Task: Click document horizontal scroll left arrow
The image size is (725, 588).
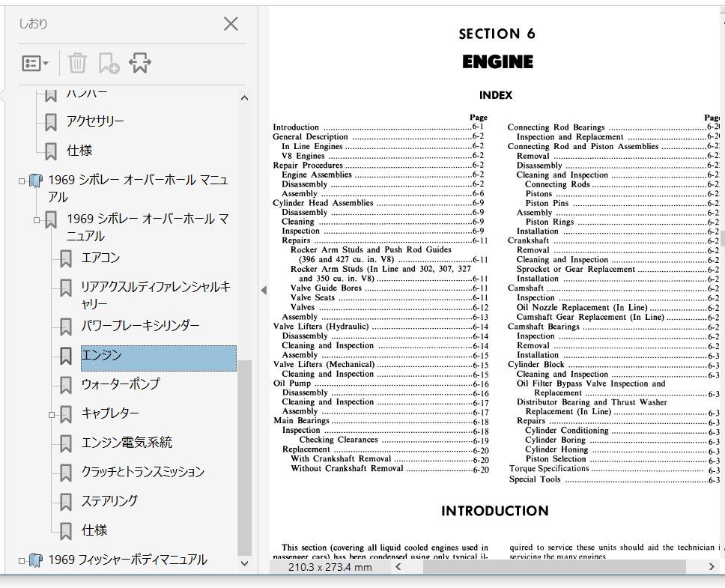Action: click(398, 566)
